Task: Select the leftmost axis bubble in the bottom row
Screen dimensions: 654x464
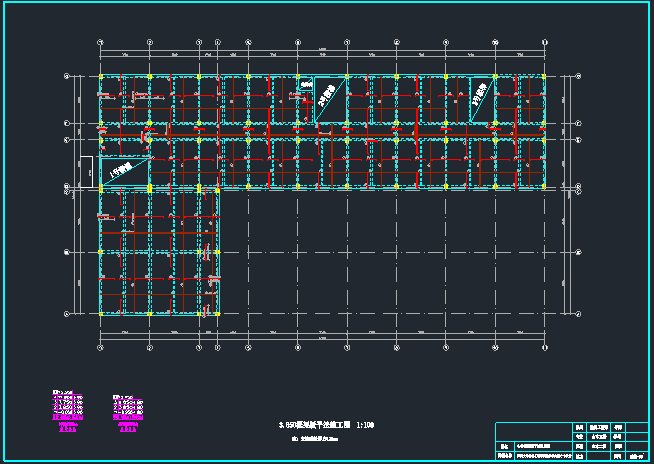Action: pyautogui.click(x=101, y=347)
